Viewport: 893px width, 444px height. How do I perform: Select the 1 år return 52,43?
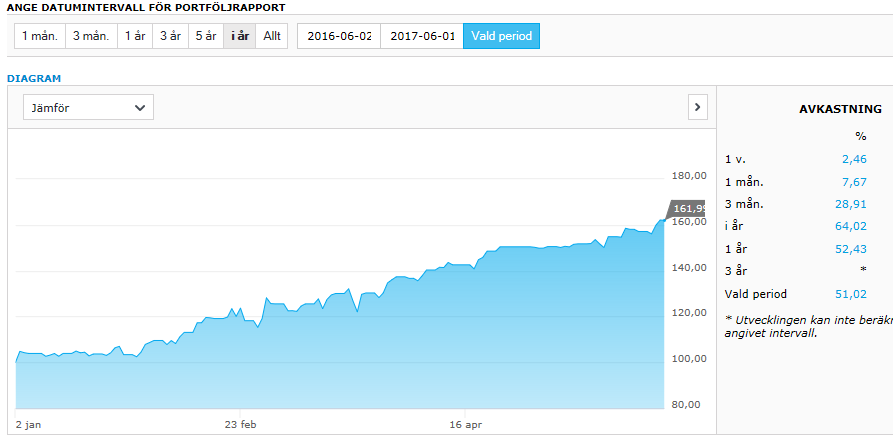(850, 249)
